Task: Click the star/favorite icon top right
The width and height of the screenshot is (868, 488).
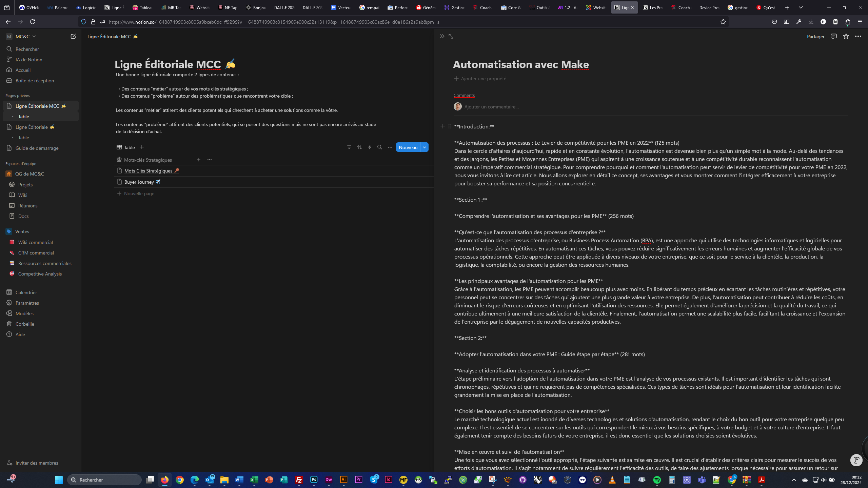Action: (846, 36)
